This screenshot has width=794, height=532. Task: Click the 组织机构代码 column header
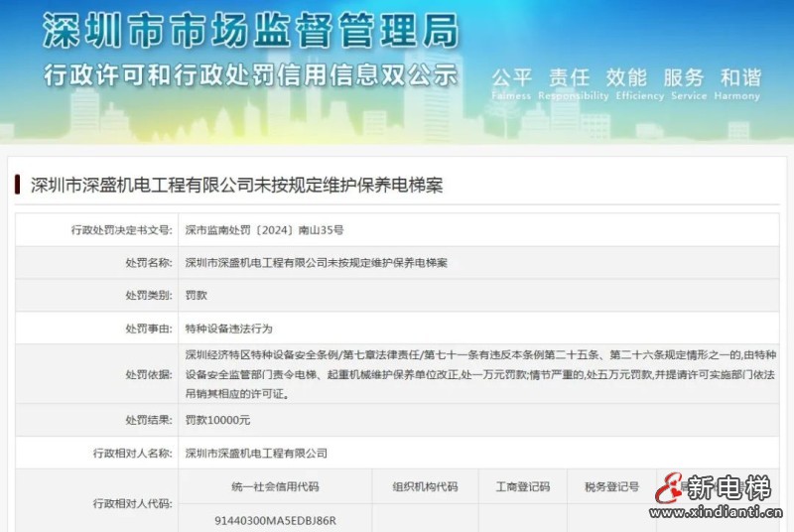click(x=426, y=486)
